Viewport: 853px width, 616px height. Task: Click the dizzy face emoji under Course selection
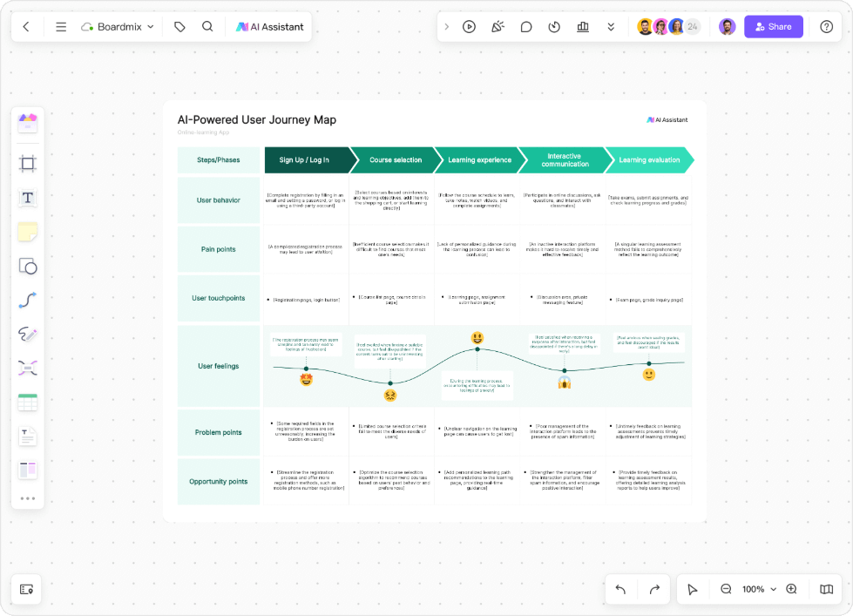pos(390,395)
